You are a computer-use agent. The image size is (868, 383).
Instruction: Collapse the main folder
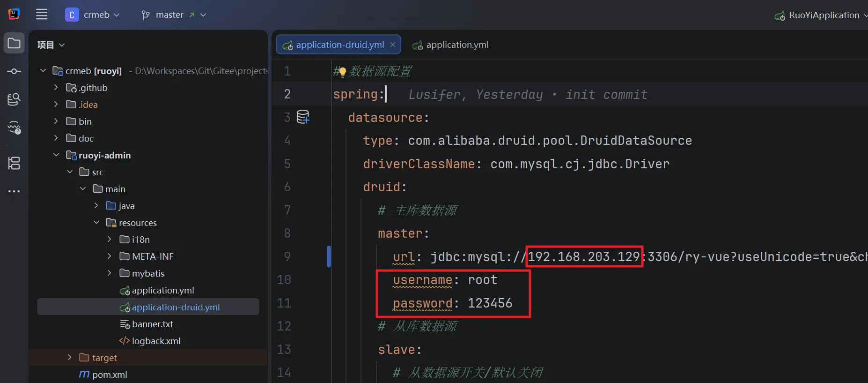click(83, 188)
